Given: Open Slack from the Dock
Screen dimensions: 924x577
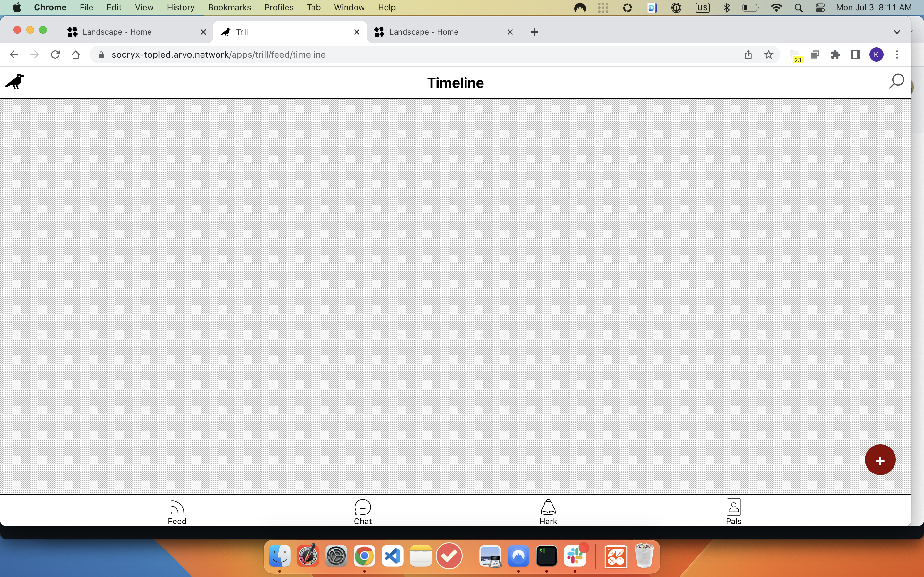Looking at the screenshot, I should point(575,556).
